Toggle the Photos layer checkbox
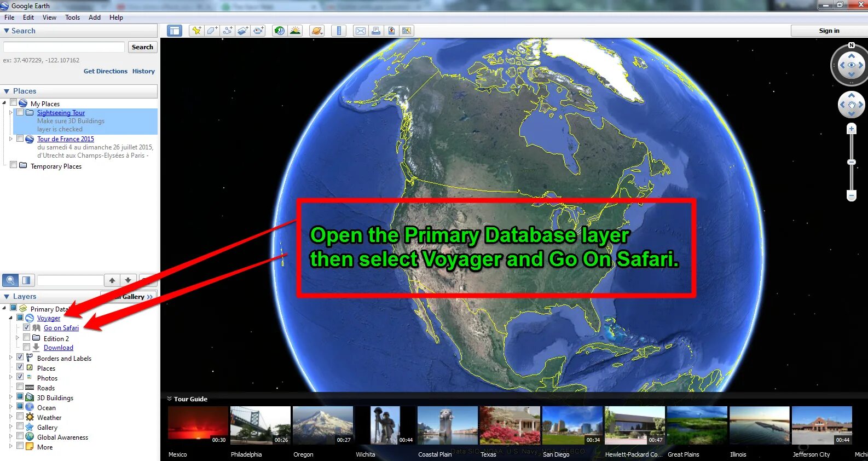The width and height of the screenshot is (868, 461). (x=20, y=377)
